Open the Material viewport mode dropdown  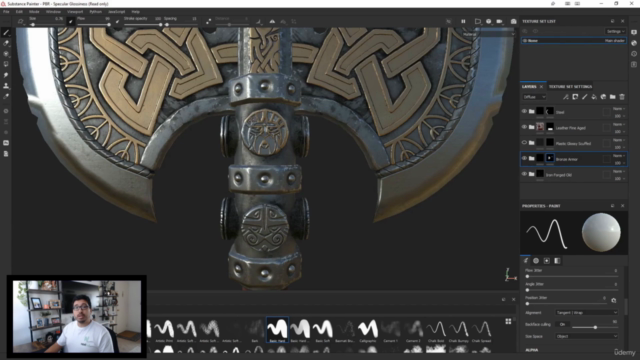coord(488,34)
